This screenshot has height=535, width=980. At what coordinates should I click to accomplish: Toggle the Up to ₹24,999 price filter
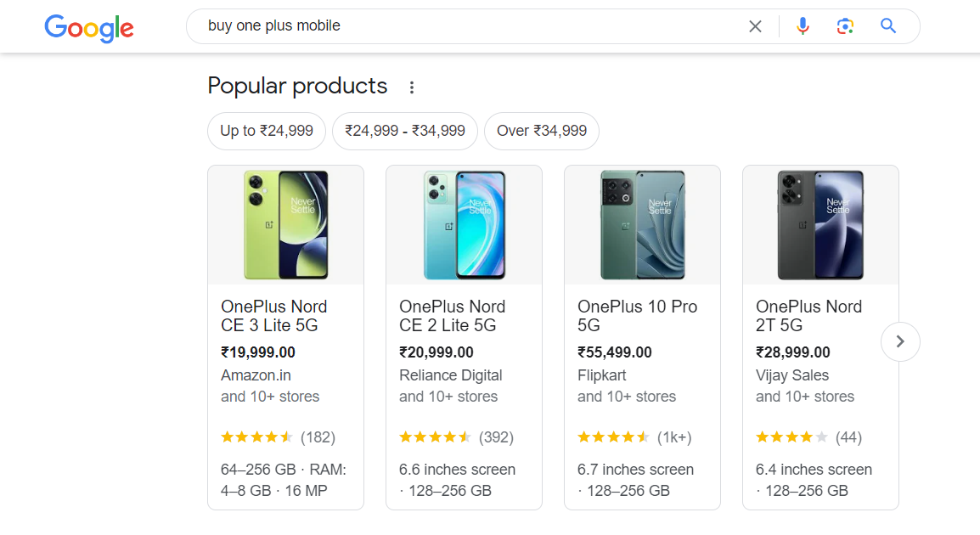(266, 131)
